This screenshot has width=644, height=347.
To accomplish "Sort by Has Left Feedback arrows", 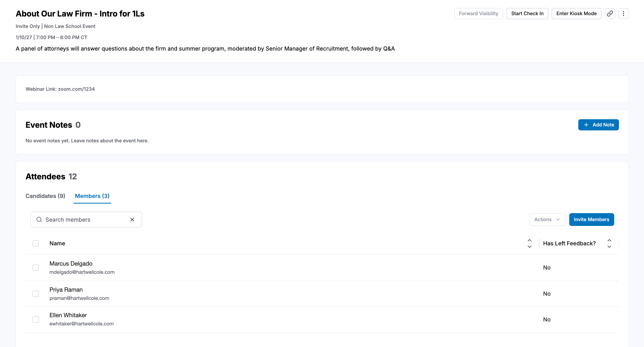I will click(609, 243).
